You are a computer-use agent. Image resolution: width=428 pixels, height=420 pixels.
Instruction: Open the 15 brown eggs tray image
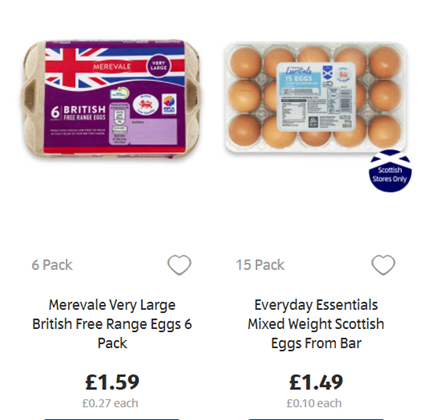point(315,98)
